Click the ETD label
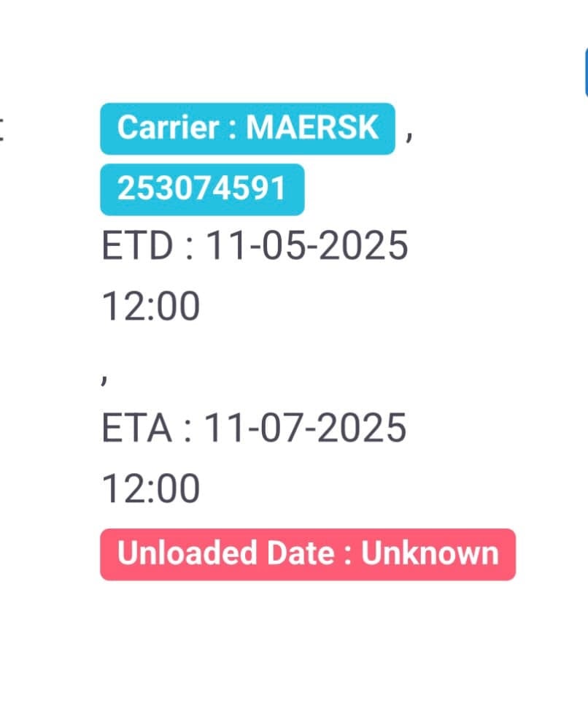The width and height of the screenshot is (588, 703). tap(137, 245)
